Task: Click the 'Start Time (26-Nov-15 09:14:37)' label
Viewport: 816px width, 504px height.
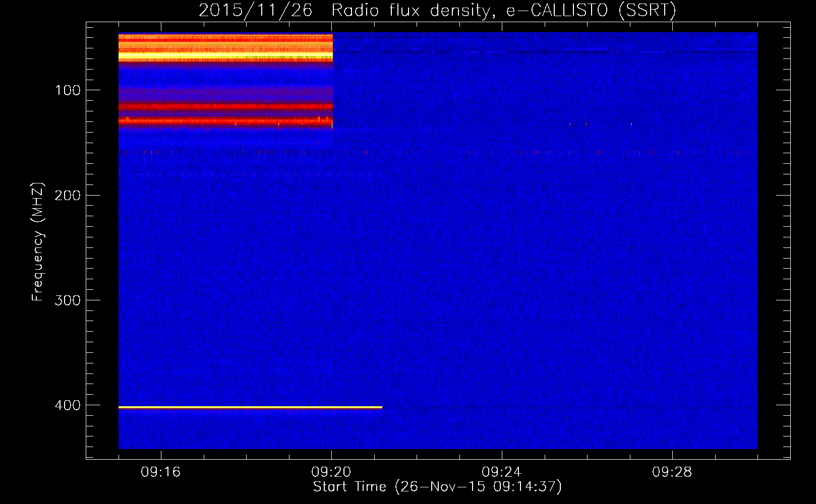Action: pos(437,487)
